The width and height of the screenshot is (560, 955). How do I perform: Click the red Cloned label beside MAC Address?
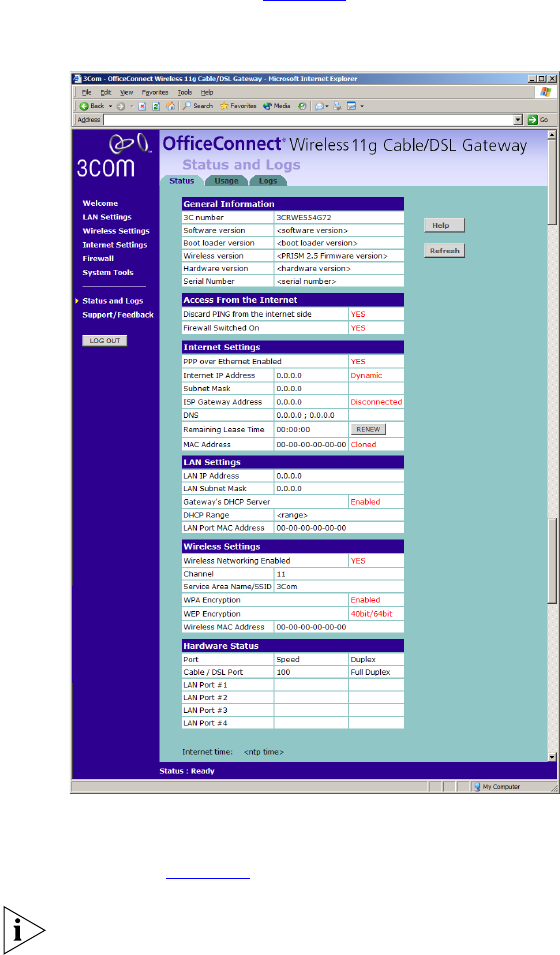[363, 445]
